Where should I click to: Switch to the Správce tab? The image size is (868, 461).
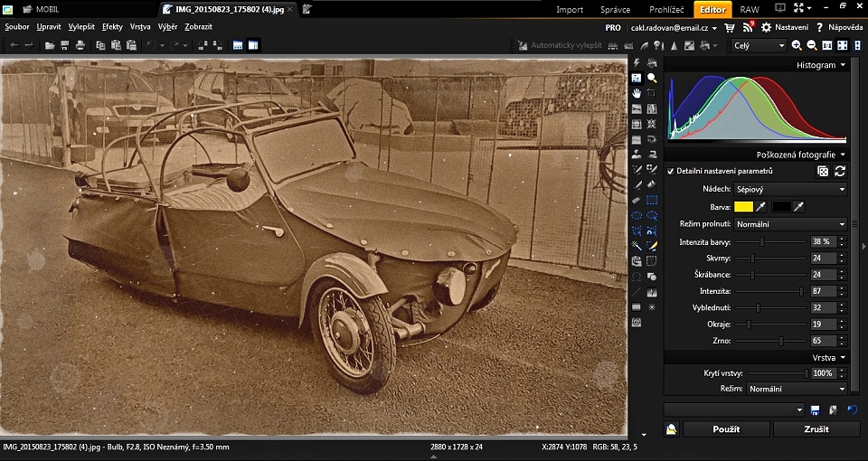pos(615,10)
